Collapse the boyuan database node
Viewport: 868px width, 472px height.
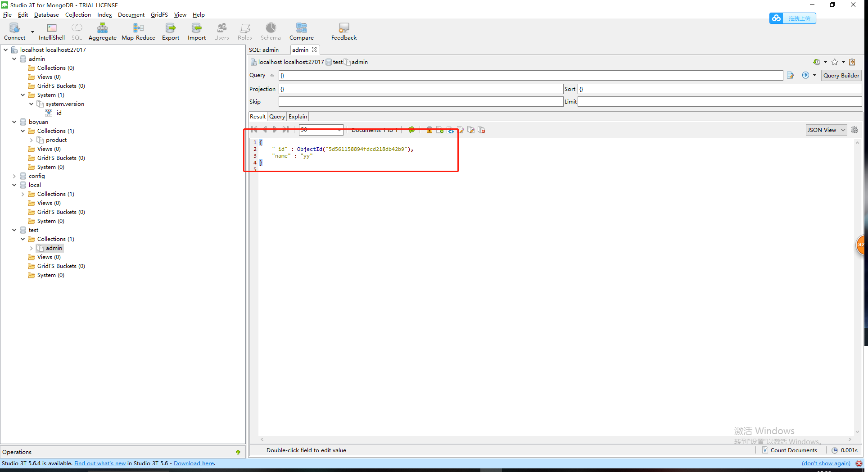click(x=14, y=122)
